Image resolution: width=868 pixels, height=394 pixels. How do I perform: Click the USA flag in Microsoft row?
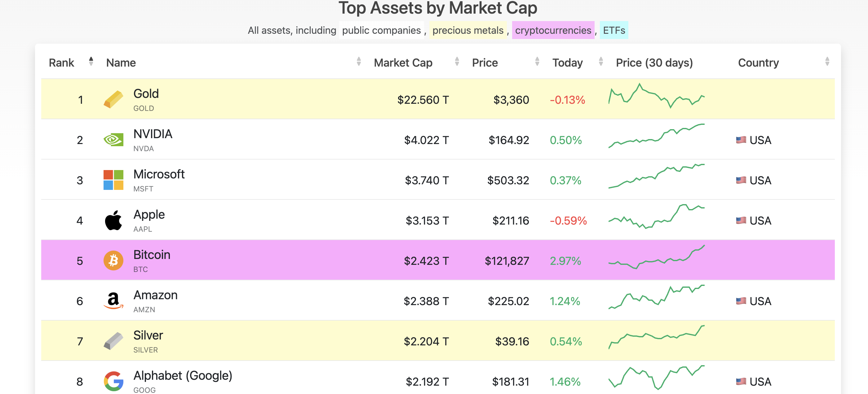(741, 180)
